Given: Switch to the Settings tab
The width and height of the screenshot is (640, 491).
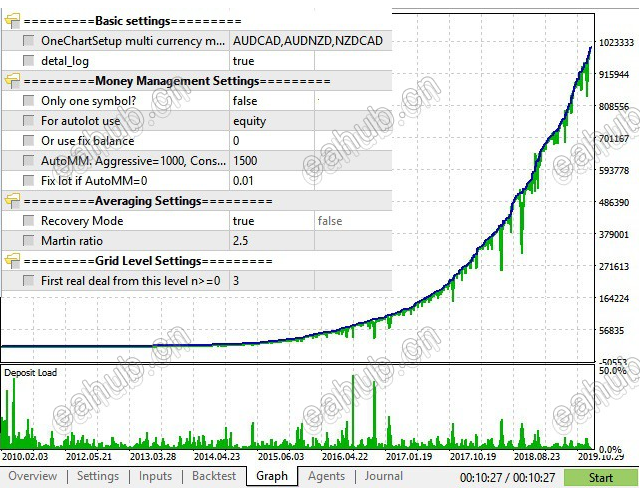Looking at the screenshot, I should point(98,476).
